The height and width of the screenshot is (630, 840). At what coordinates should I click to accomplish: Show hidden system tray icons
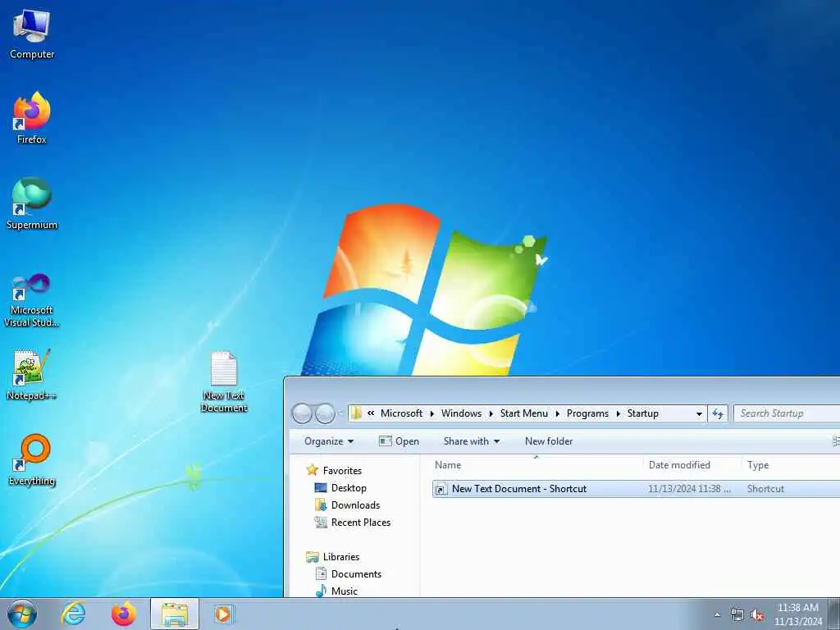pos(718,615)
